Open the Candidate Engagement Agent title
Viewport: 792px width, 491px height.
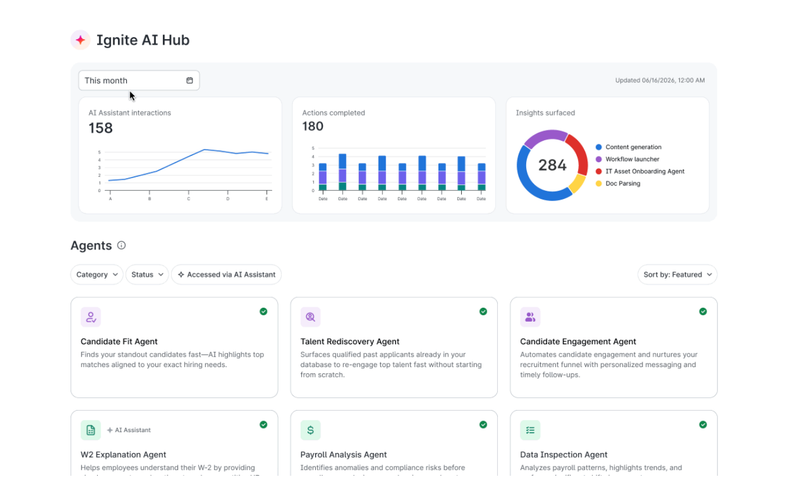point(578,341)
